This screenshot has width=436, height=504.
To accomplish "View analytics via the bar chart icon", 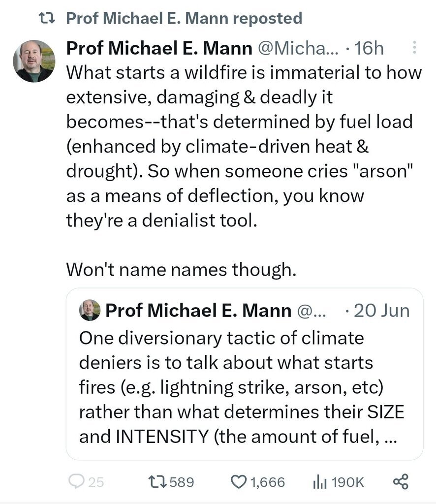I will 320,482.
